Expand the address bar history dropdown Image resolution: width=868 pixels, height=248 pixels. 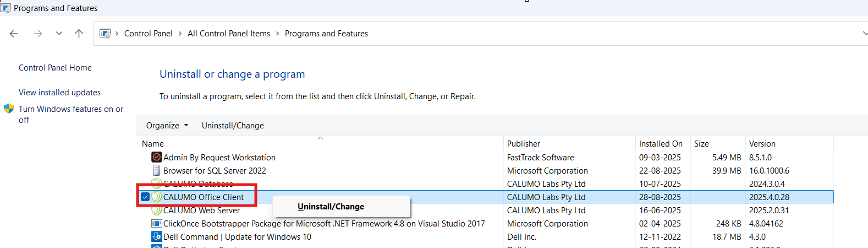pyautogui.click(x=864, y=34)
